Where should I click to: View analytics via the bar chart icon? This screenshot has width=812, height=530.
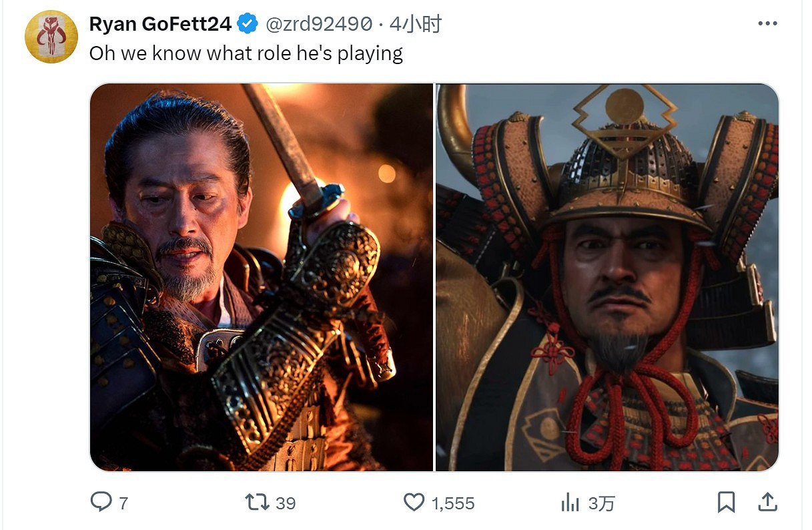570,502
